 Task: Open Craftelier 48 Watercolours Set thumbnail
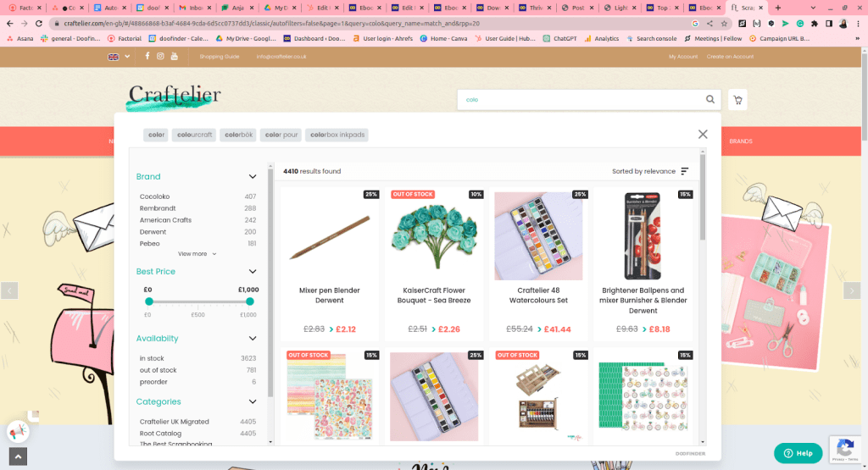click(538, 235)
